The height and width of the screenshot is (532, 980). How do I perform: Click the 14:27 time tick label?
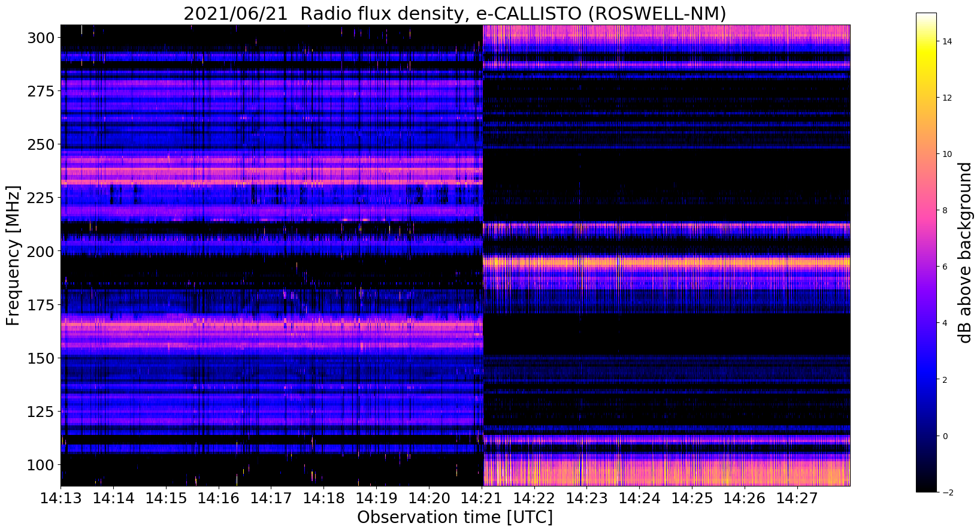point(797,498)
